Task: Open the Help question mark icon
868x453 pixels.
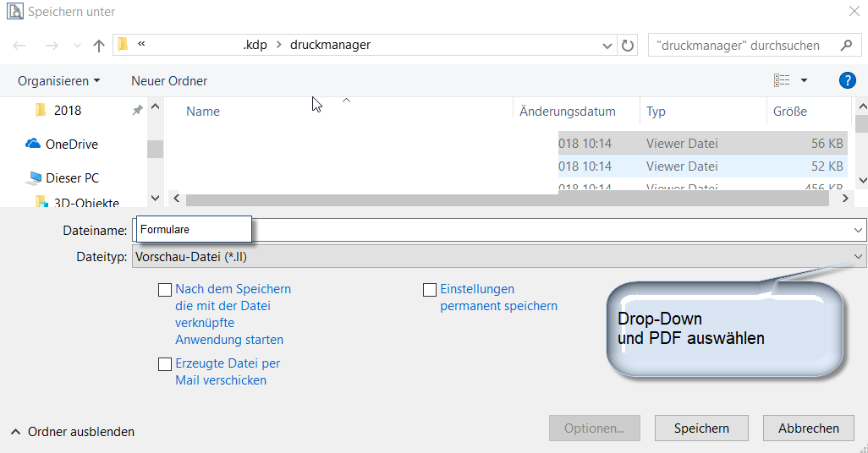Action: click(847, 80)
